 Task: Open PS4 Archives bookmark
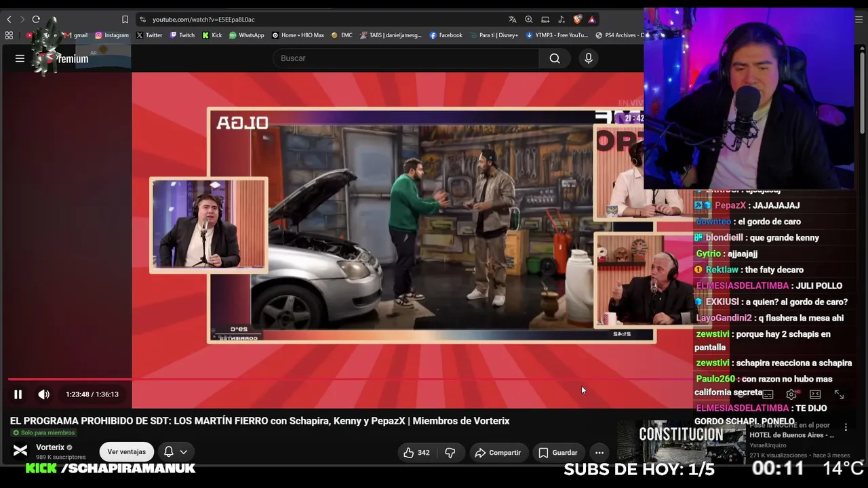pos(618,35)
